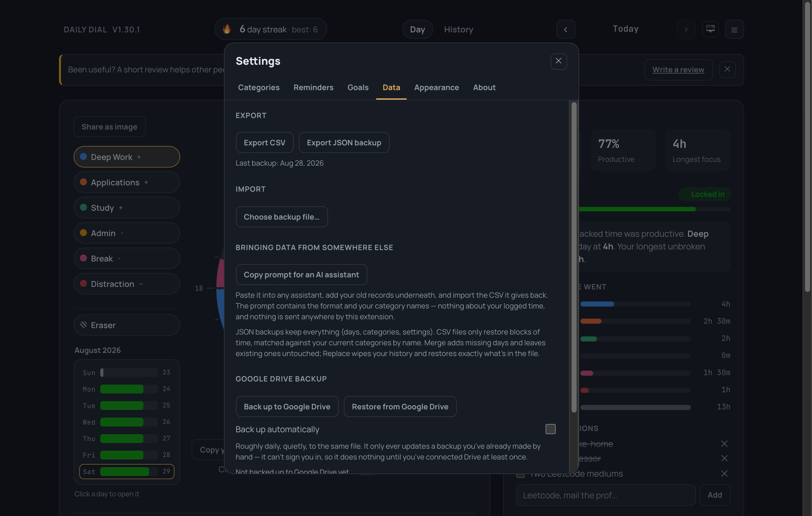The width and height of the screenshot is (812, 516).
Task: Delete the struck-through 'essor' intention
Action: point(724,458)
